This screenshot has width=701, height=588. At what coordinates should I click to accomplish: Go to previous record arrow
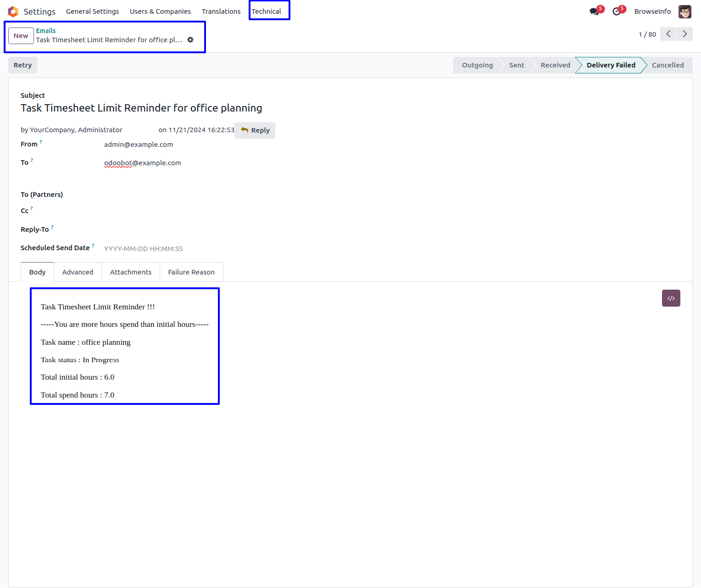(668, 34)
